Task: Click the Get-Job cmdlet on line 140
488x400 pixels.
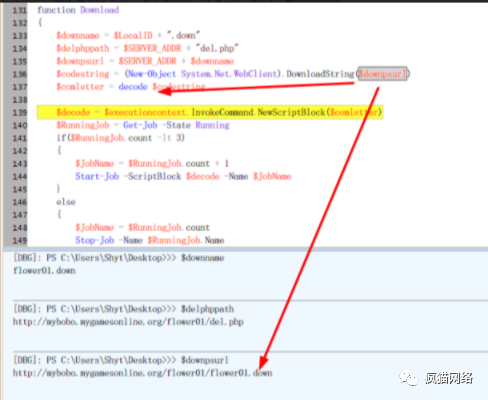Action: point(140,125)
